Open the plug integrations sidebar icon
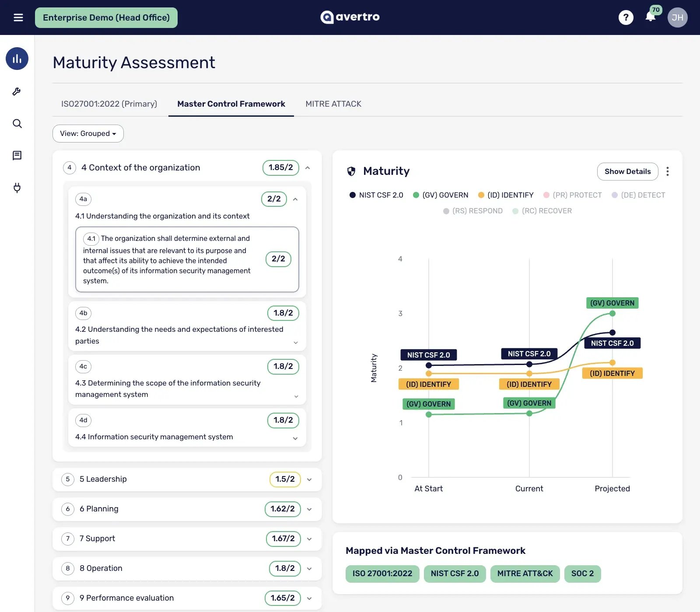This screenshot has height=612, width=700. coord(17,188)
